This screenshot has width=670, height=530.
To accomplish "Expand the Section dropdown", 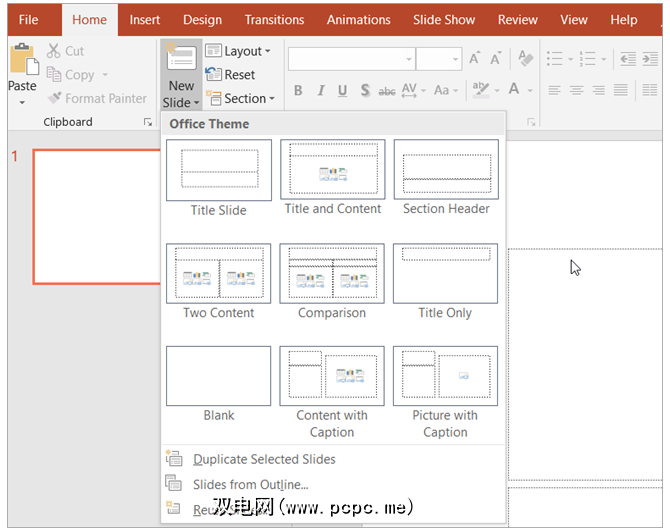I will tap(238, 99).
